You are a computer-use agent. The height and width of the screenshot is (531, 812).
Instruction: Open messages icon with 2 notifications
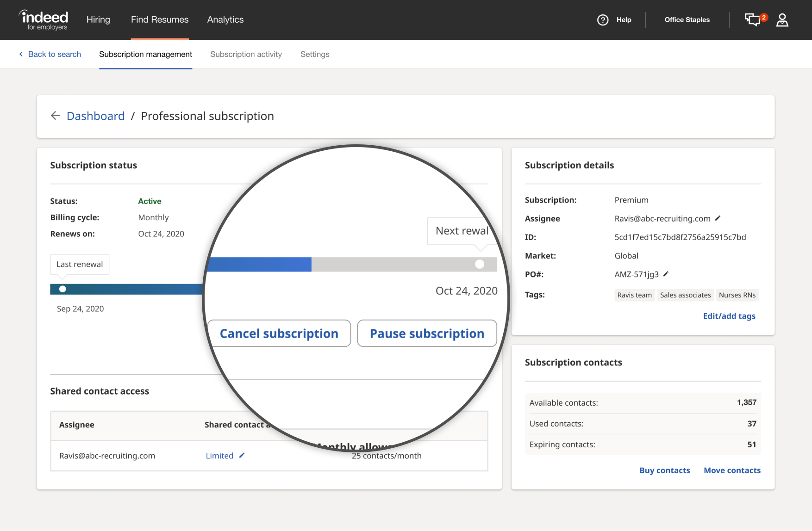pos(756,19)
